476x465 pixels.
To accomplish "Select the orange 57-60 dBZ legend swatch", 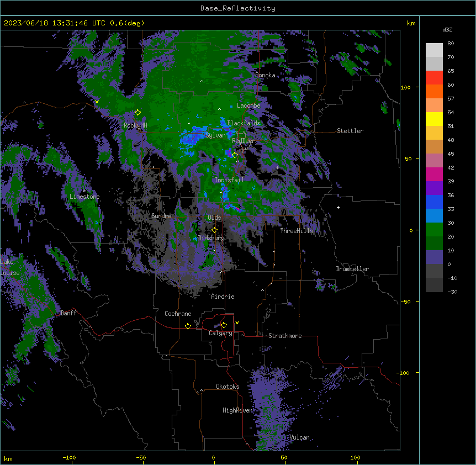I will click(x=434, y=91).
